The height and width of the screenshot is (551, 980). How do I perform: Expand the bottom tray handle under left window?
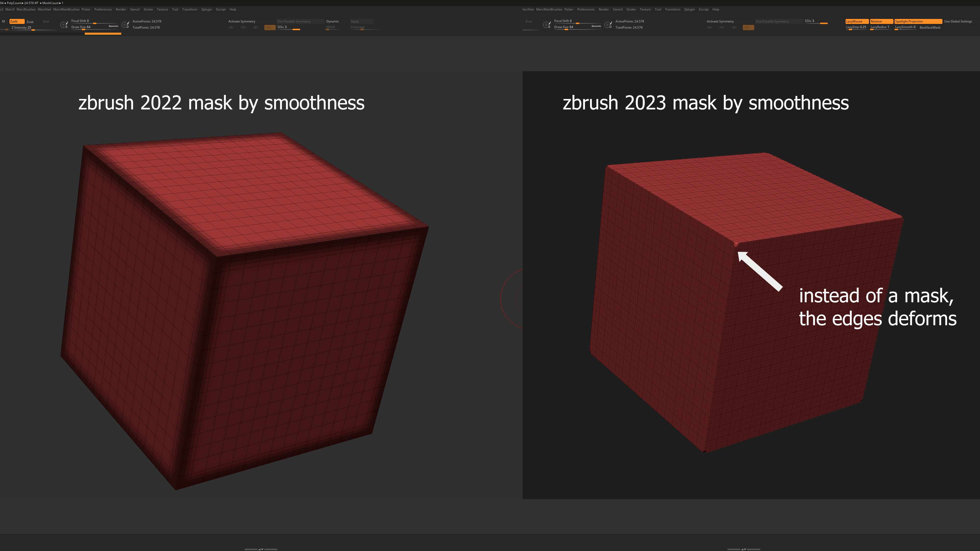(261, 549)
